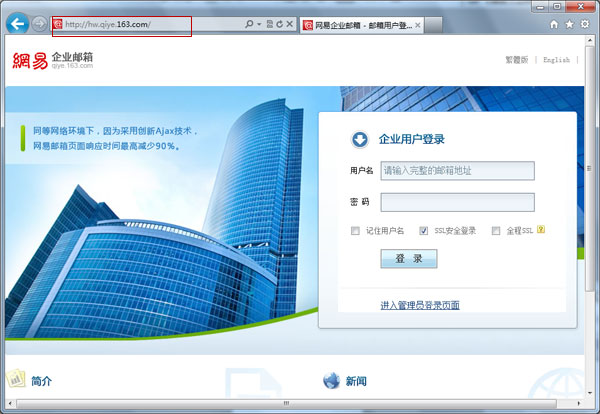Open a new blank tab

click(433, 25)
